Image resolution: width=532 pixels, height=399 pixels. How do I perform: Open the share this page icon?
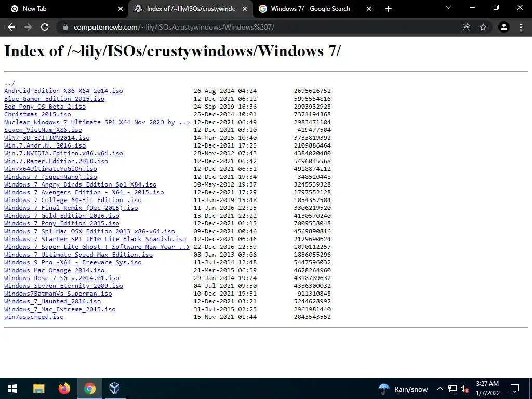[x=467, y=27]
